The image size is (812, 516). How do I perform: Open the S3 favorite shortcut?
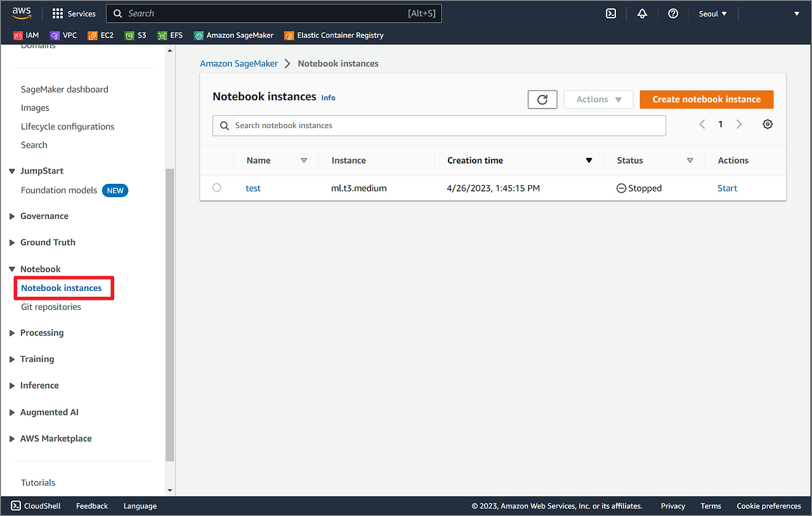[x=135, y=35]
